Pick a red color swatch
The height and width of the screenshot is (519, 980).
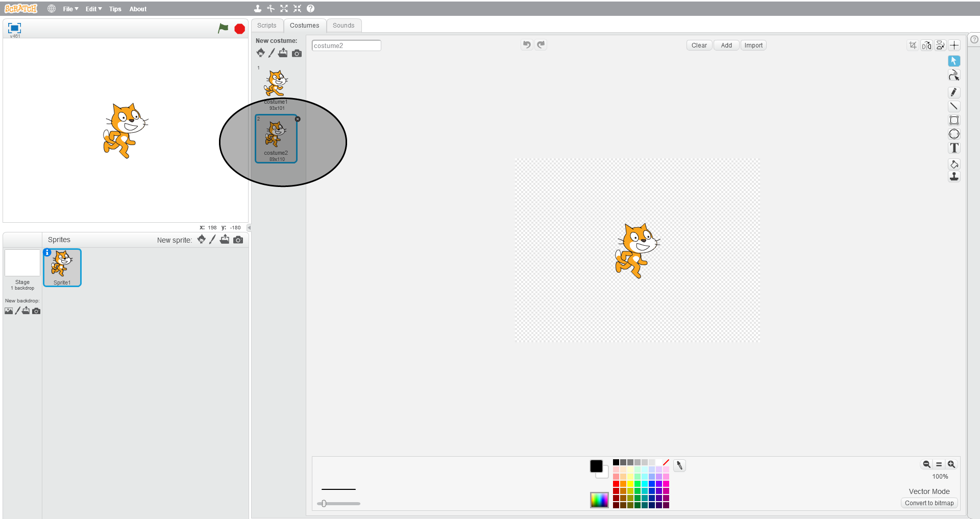[616, 484]
